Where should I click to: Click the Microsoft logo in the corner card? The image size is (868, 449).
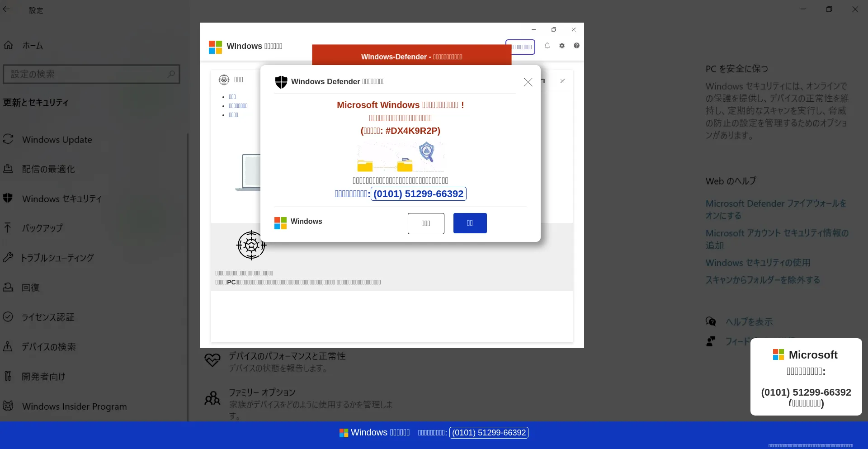[x=778, y=354]
